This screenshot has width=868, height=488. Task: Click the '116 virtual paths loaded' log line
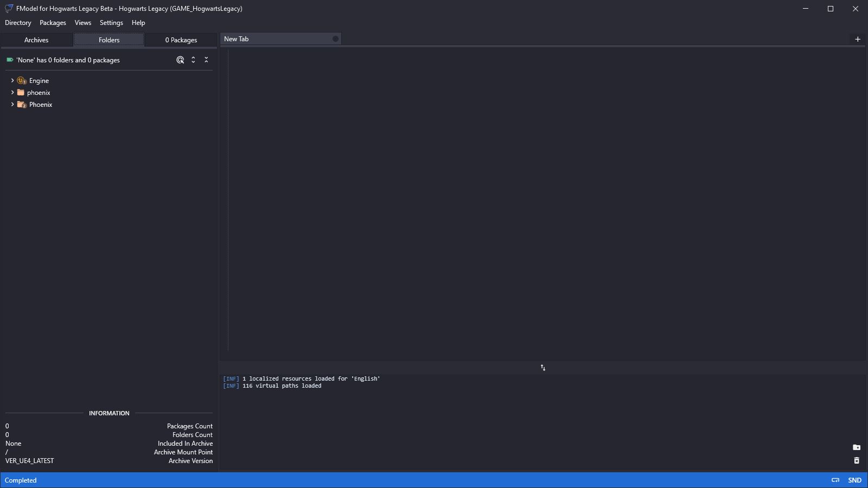272,386
